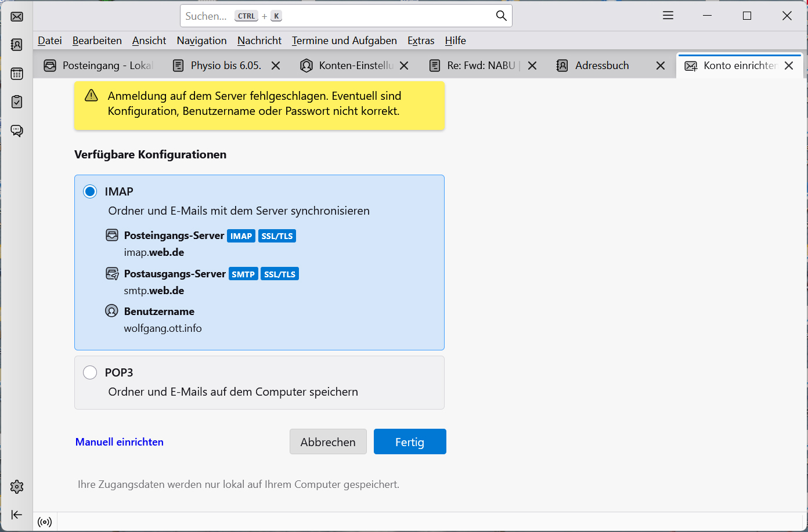Click the search magnifier icon
The width and height of the screenshot is (808, 532).
[502, 16]
